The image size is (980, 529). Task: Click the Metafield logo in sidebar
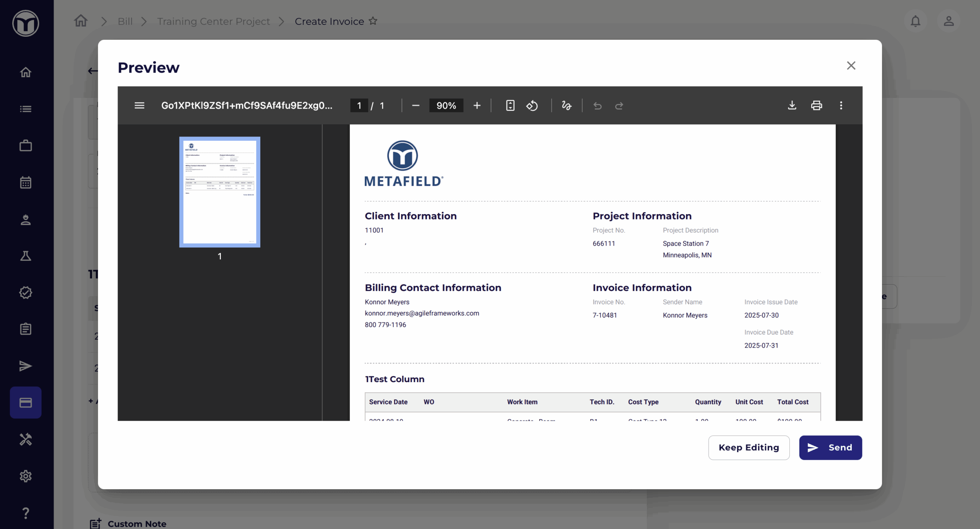click(26, 23)
